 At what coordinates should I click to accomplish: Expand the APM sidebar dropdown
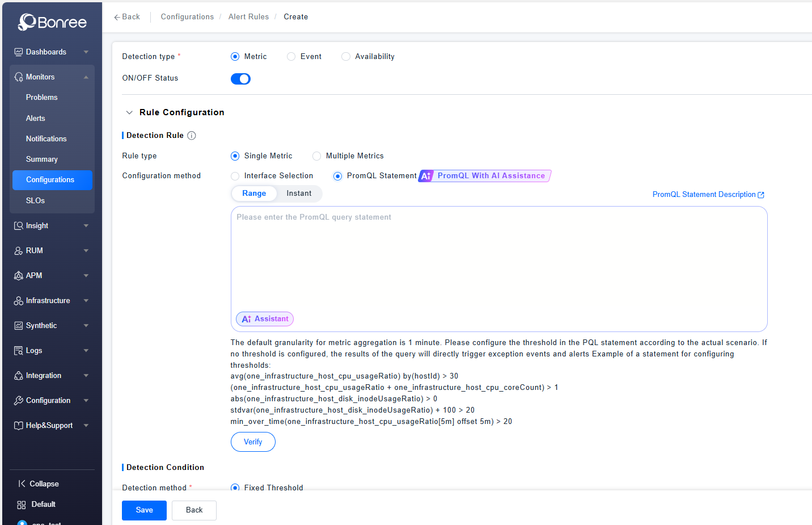(x=86, y=276)
